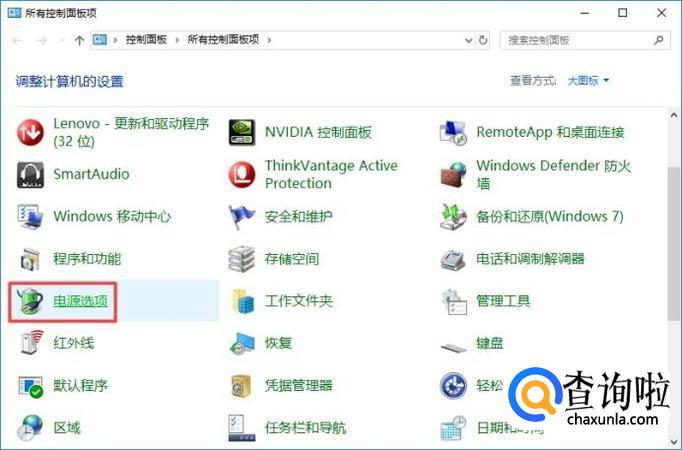Viewport: 682px width, 450px height.
Task: Click the NVIDIA 控制面板 label
Action: click(318, 132)
